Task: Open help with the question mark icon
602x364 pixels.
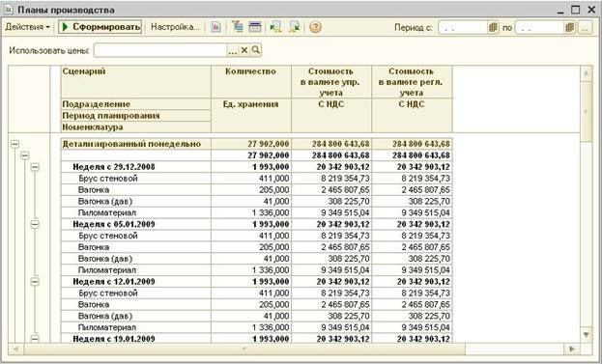Action: tap(315, 27)
